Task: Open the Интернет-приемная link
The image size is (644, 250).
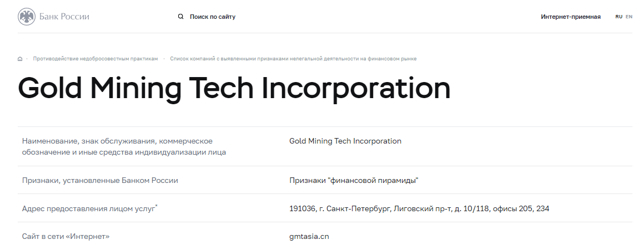Action: click(x=571, y=17)
